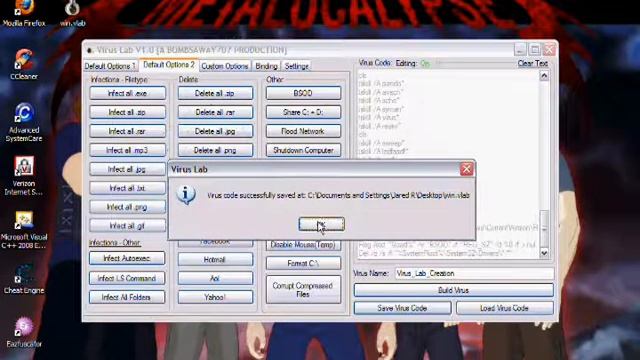Screen dimensions: 640x360
Task: Click the Delete all .zip button
Action: [x=215, y=93]
